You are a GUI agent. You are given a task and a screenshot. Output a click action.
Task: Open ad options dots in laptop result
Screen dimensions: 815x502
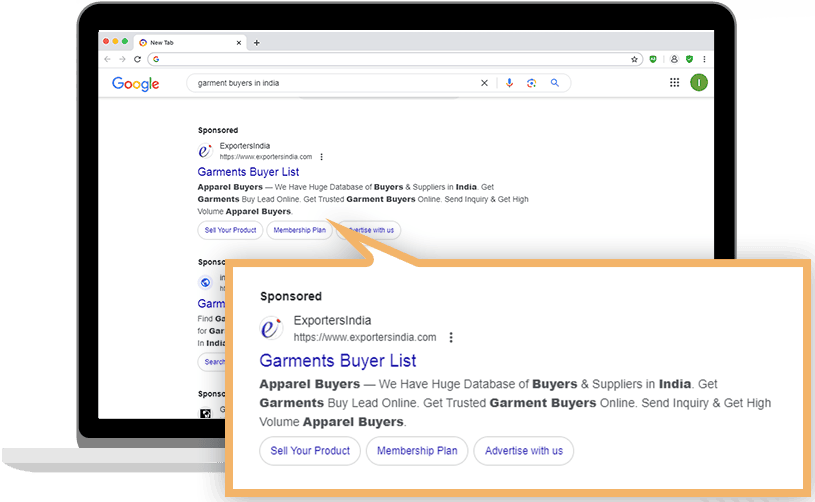point(322,157)
